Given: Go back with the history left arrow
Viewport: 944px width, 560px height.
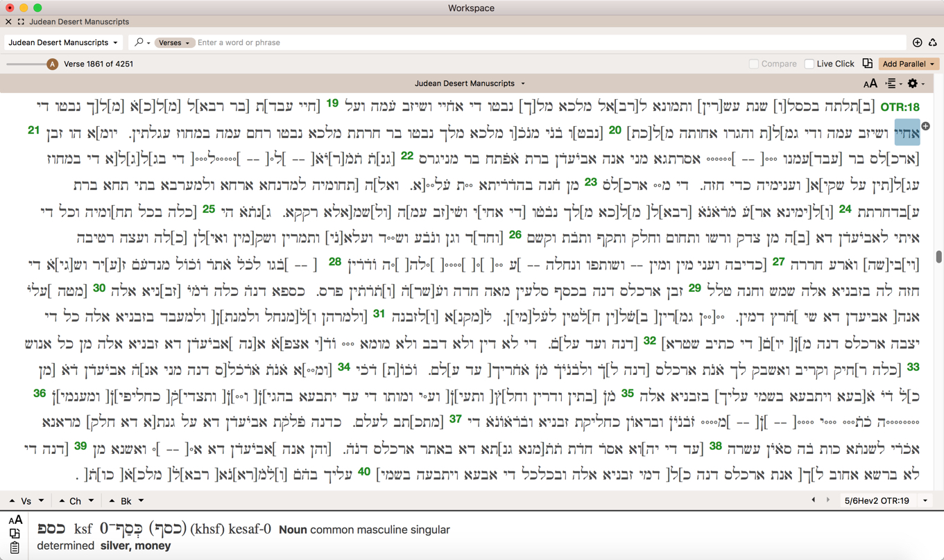Looking at the screenshot, I should tap(814, 500).
